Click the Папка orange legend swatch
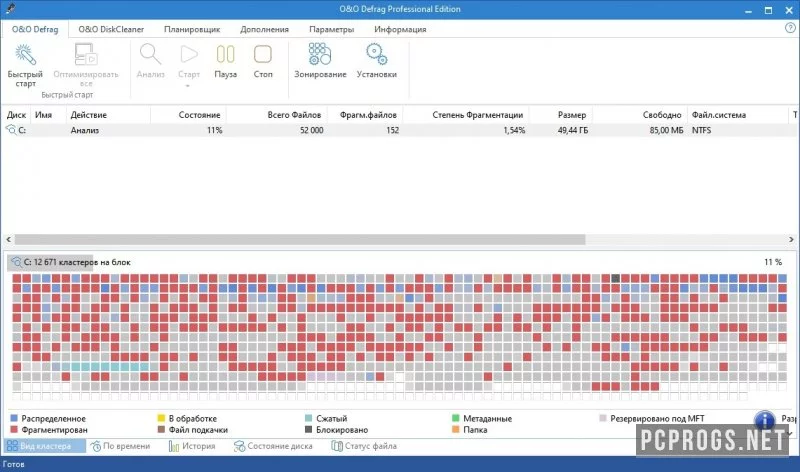The image size is (800, 472). 456,430
